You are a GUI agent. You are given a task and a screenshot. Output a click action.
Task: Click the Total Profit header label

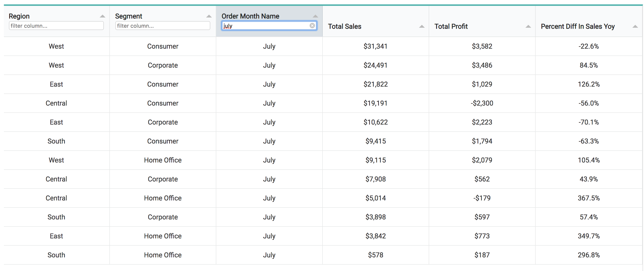point(451,27)
